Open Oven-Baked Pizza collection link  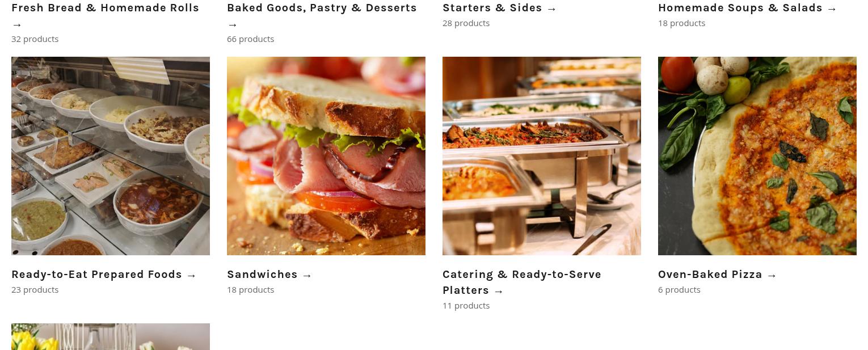(710, 275)
